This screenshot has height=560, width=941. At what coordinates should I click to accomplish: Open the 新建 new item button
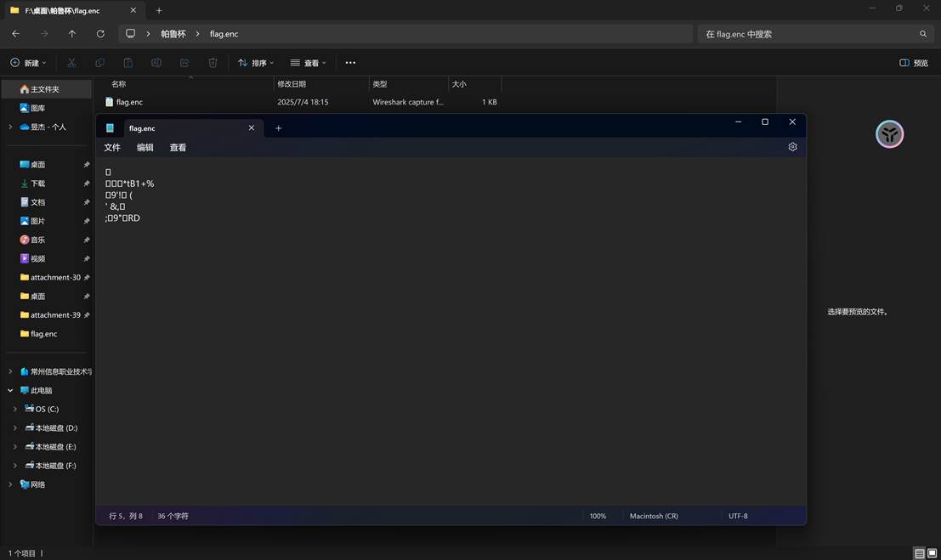click(29, 62)
